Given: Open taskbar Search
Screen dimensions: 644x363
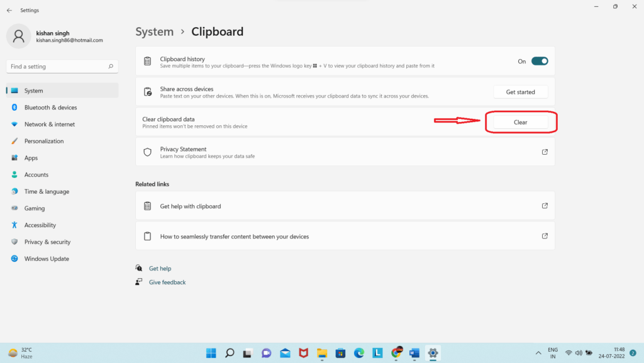Looking at the screenshot, I should 230,353.
